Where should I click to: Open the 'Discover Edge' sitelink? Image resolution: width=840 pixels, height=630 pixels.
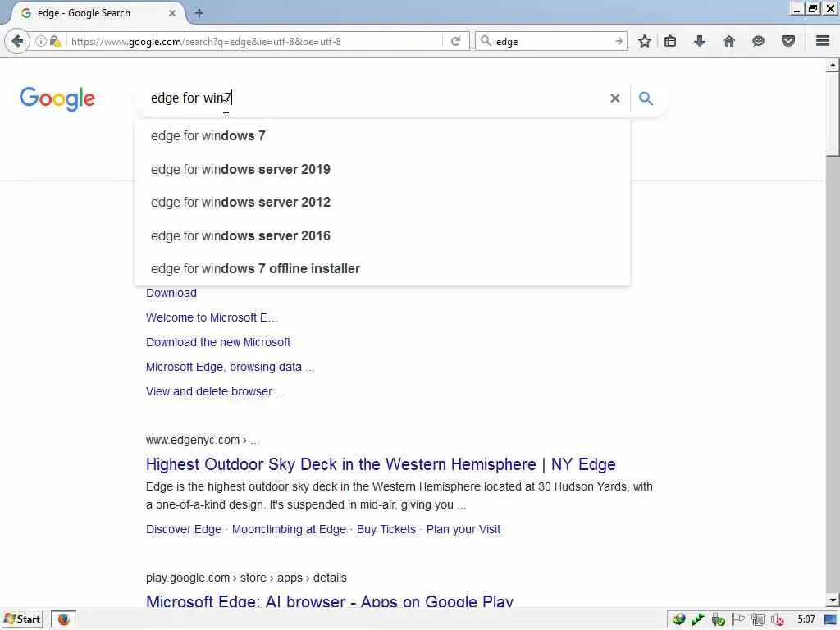(184, 529)
